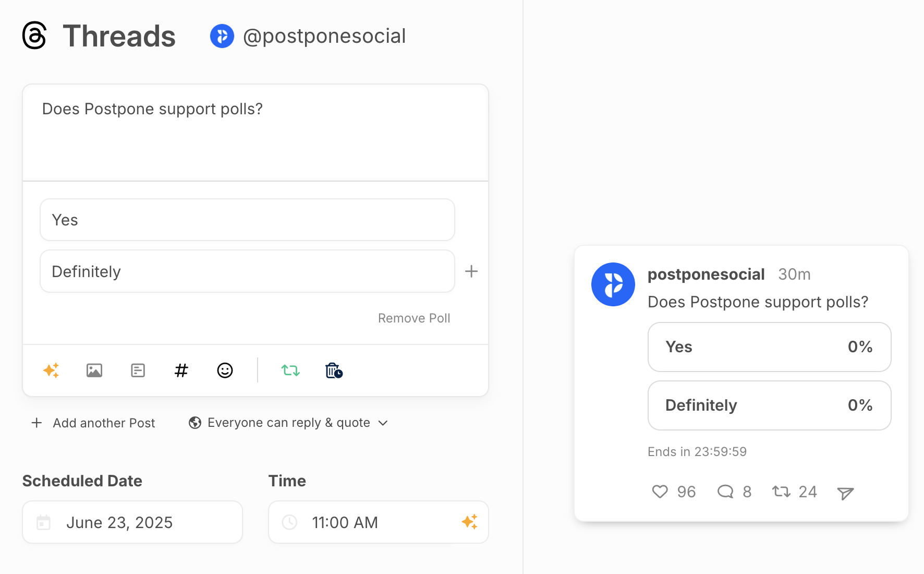The image size is (924, 574).
Task: Add another poll option with plus icon
Action: pyautogui.click(x=471, y=271)
